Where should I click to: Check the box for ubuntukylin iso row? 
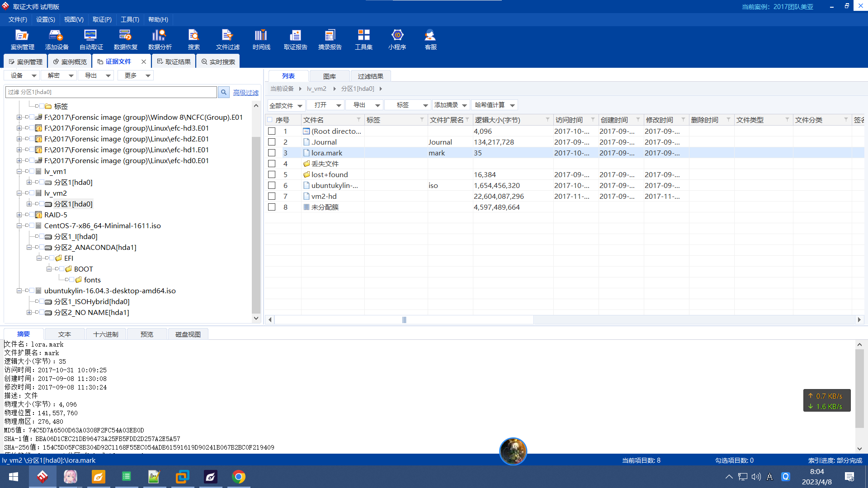point(272,185)
